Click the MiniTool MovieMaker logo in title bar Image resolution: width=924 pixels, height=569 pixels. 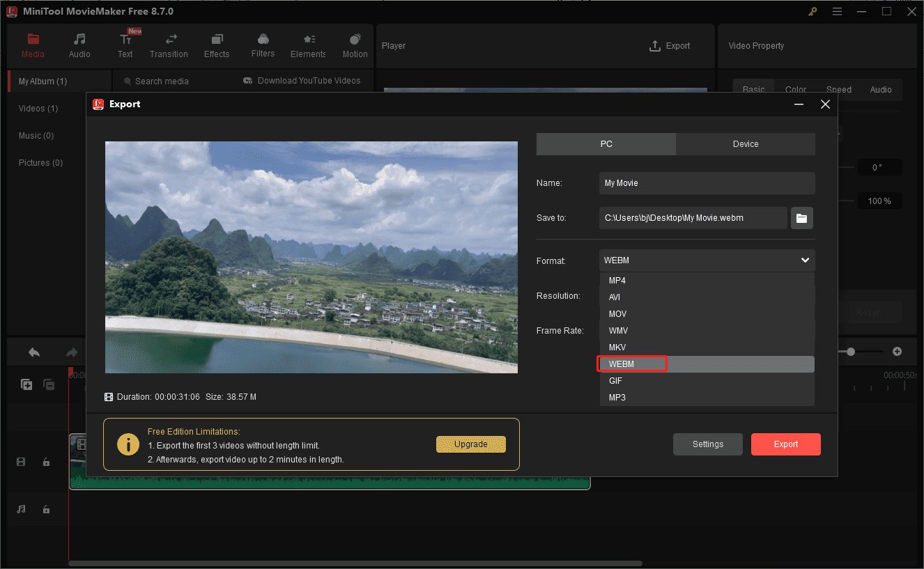[12, 11]
